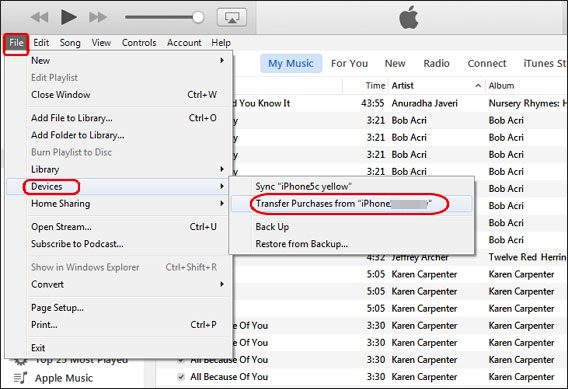Viewport: 568px width, 389px height.
Task: Click Back Up in Devices submenu
Action: (351, 226)
